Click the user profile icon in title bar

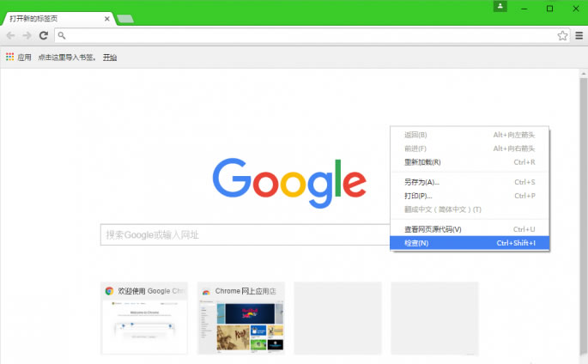[500, 7]
